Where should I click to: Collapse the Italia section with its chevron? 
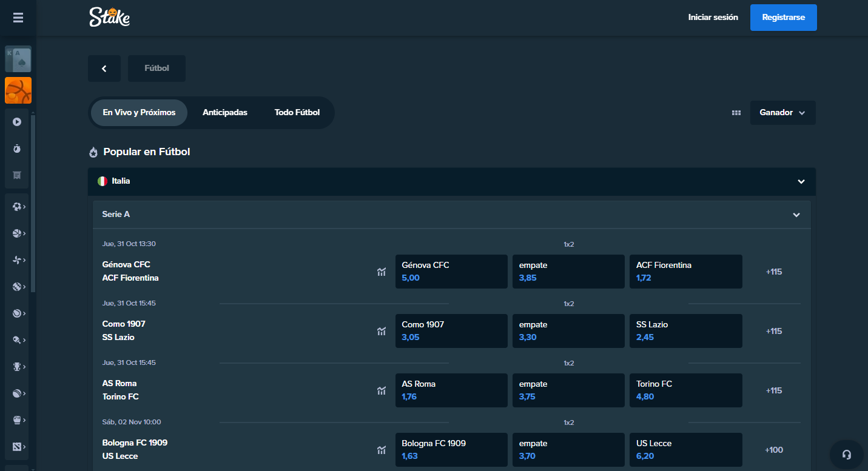pyautogui.click(x=801, y=181)
